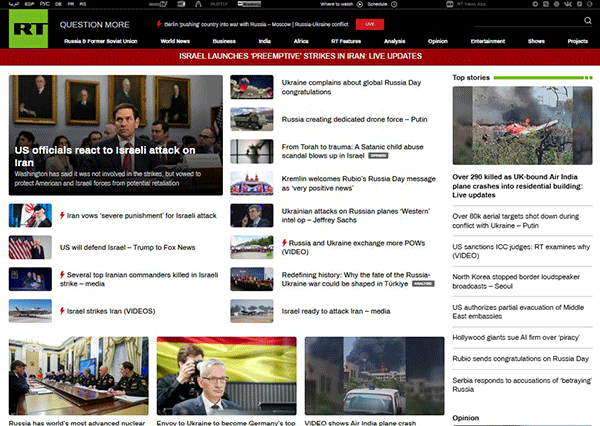This screenshot has width=600, height=426.
Task: Open the search magnifier icon
Action: coord(588,20)
